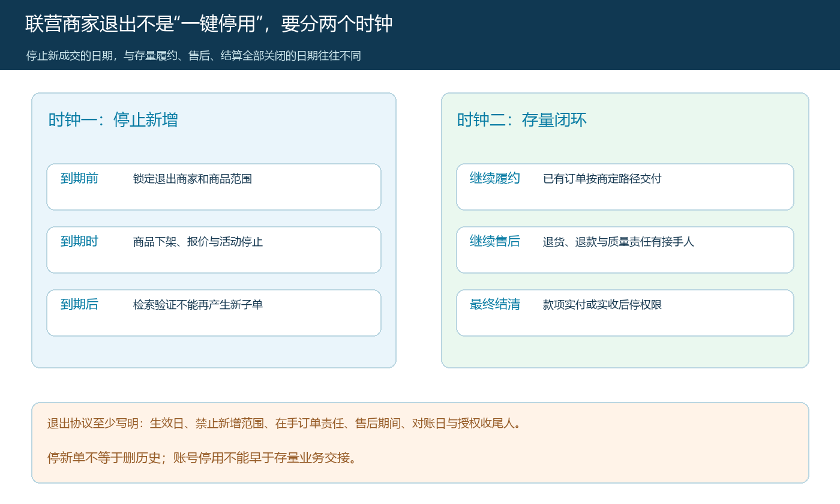The image size is (840, 504).
Task: Click the line starting with 停新单不等于删历史
Action: tap(203, 458)
